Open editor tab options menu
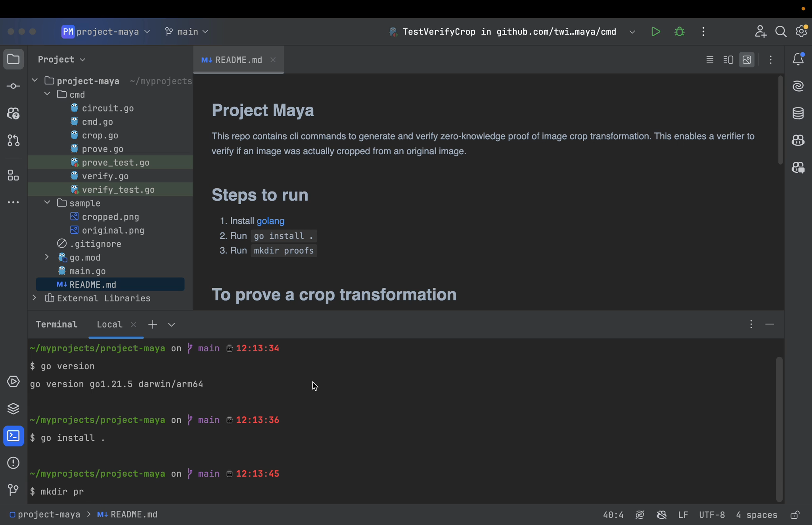This screenshot has height=525, width=812. pyautogui.click(x=771, y=60)
